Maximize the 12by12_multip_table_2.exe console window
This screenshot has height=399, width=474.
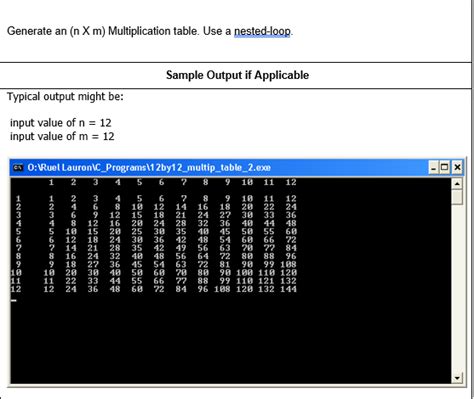coord(444,167)
